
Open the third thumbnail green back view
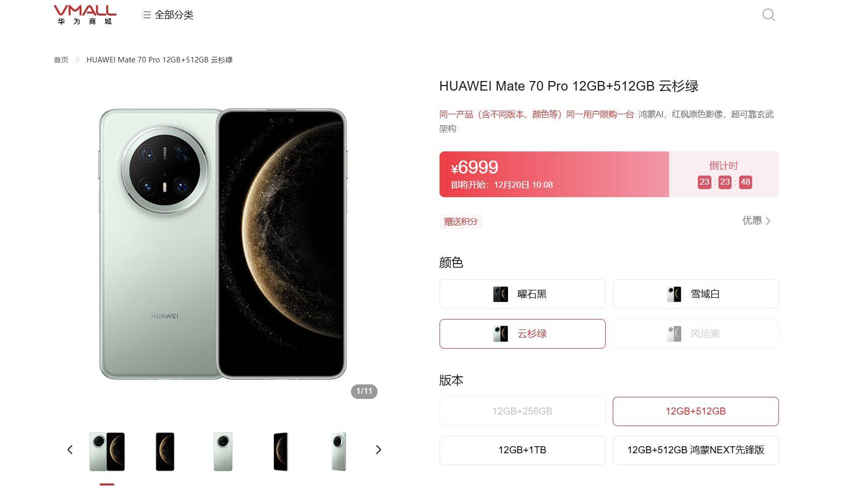223,452
